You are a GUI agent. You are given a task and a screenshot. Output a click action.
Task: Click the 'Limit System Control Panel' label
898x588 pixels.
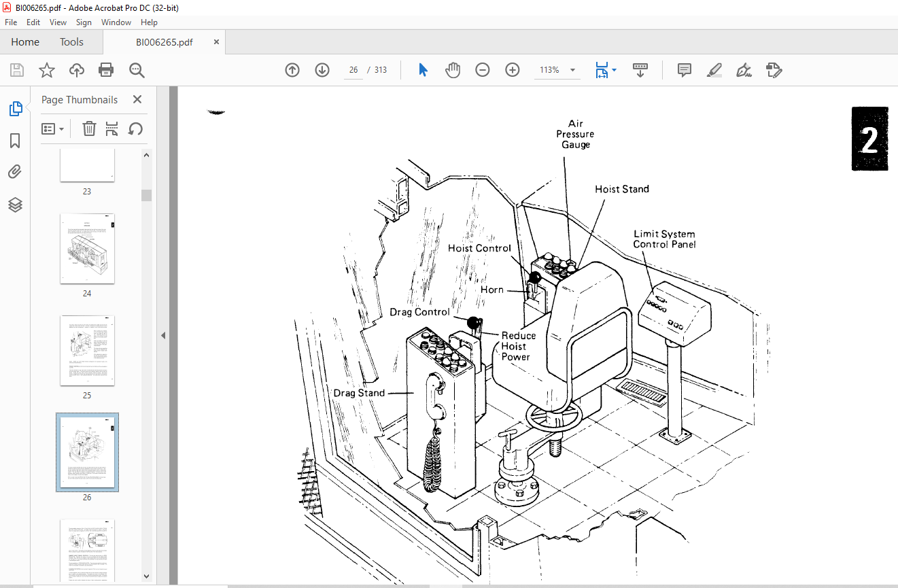(x=664, y=239)
